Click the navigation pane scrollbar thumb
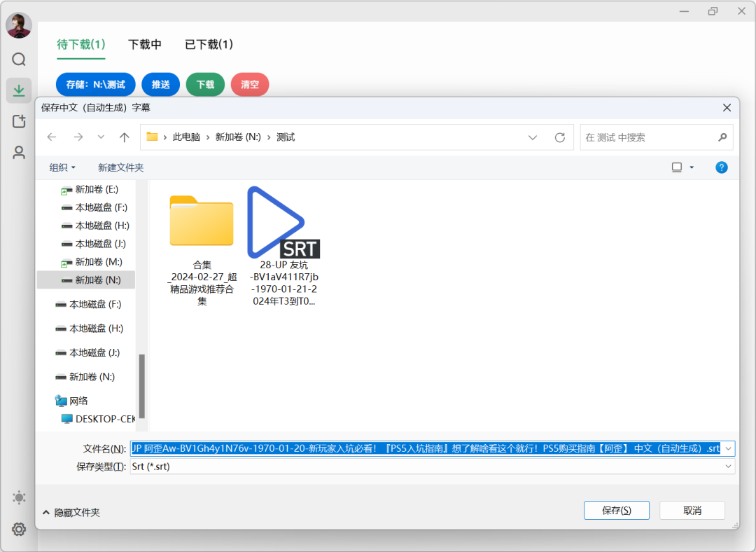This screenshot has height=552, width=756. [x=141, y=386]
